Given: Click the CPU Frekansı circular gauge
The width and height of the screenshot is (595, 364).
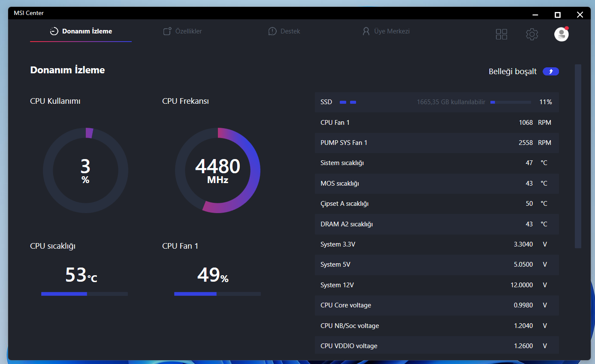Looking at the screenshot, I should 217,170.
